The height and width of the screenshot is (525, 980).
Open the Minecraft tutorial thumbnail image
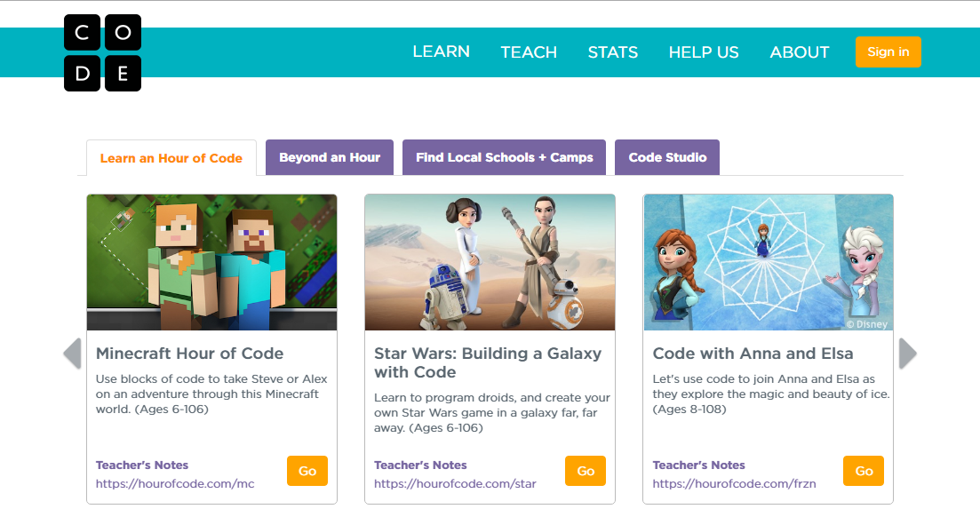click(211, 263)
